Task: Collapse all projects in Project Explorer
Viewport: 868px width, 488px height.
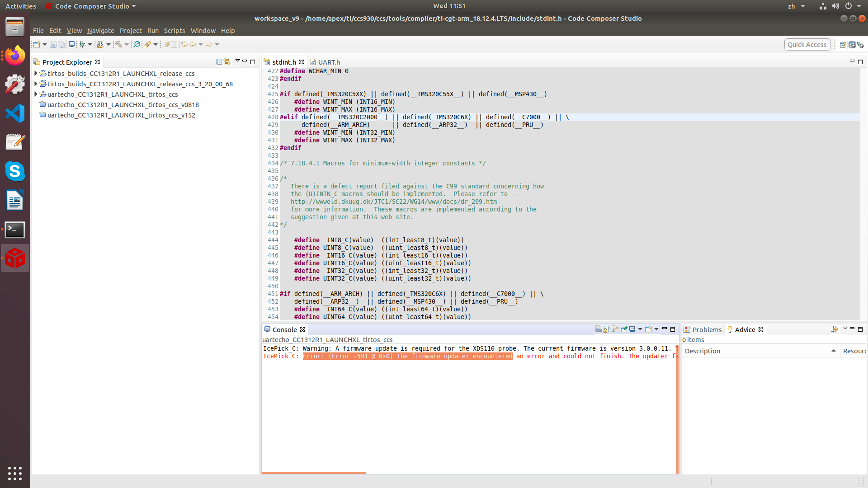Action: (219, 62)
